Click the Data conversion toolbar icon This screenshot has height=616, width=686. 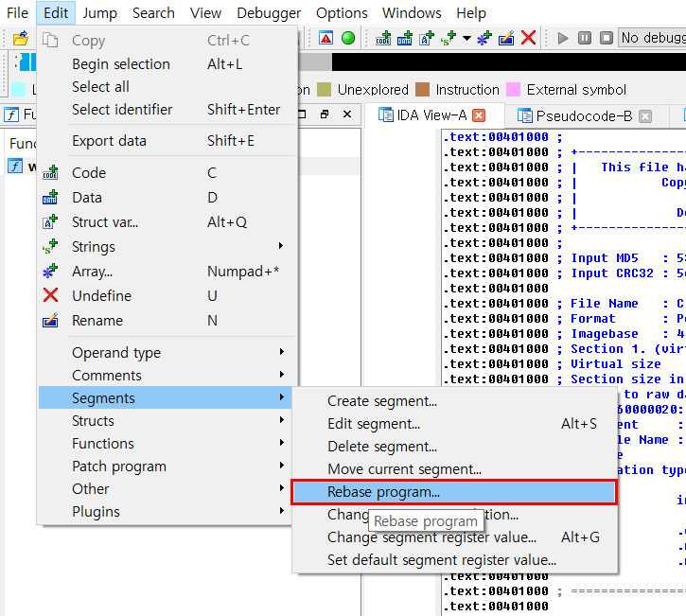(x=405, y=39)
